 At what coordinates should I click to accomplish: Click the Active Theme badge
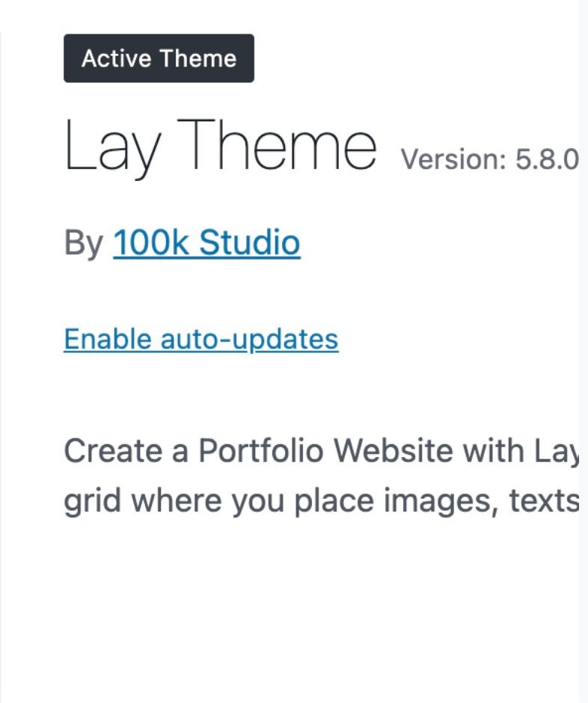[159, 58]
